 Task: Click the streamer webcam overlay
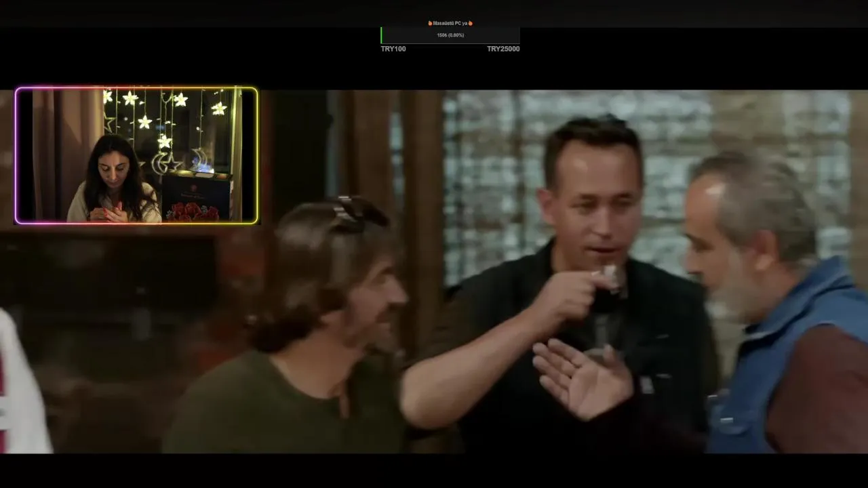(x=136, y=155)
